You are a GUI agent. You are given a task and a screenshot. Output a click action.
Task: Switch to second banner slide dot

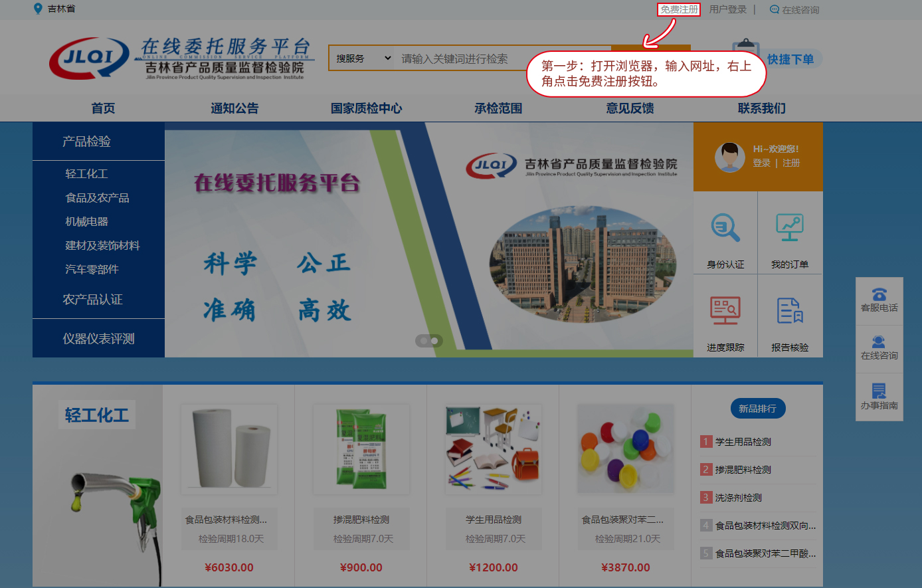point(434,341)
